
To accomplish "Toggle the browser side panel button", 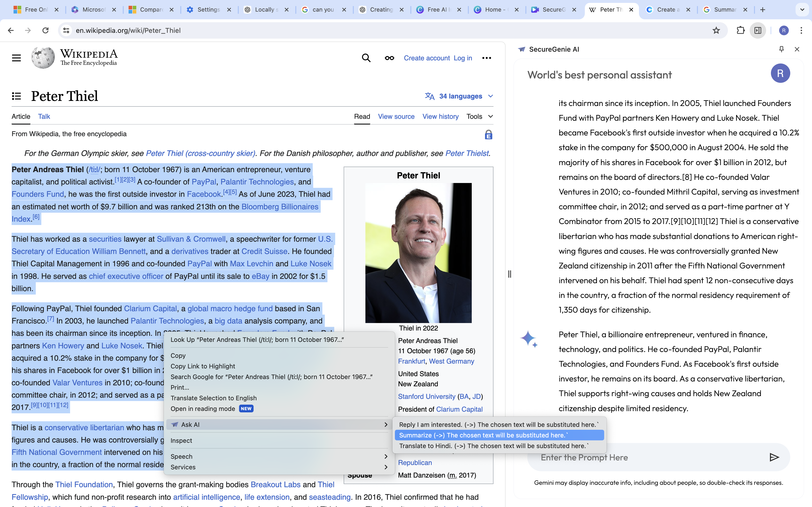I will pos(758,30).
